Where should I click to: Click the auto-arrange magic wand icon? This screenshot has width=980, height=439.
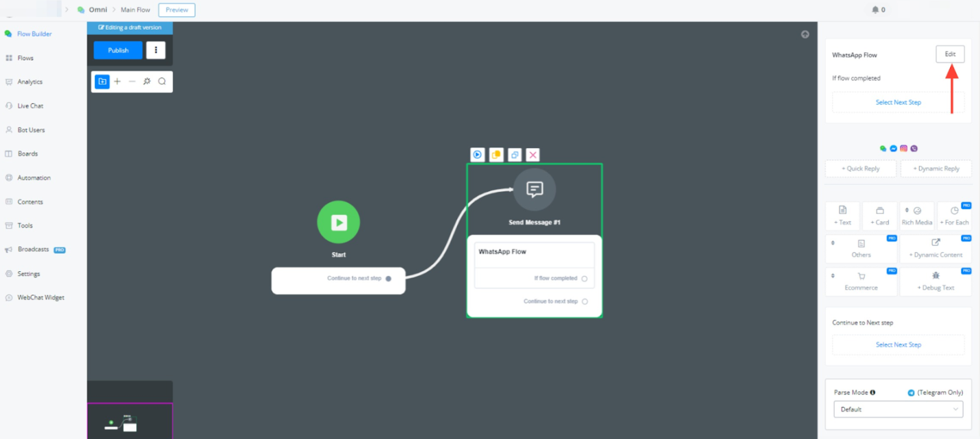[x=147, y=81]
